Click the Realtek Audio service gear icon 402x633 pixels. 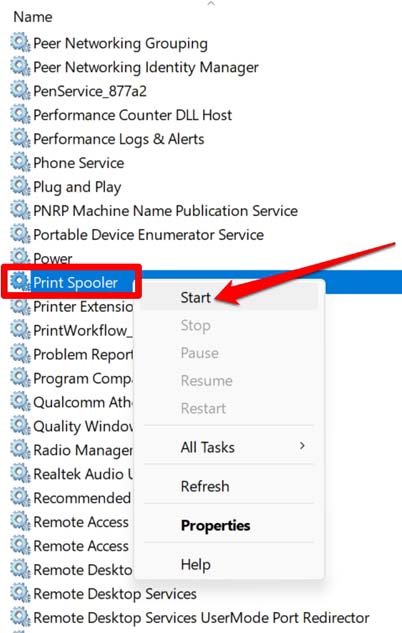tap(20, 474)
